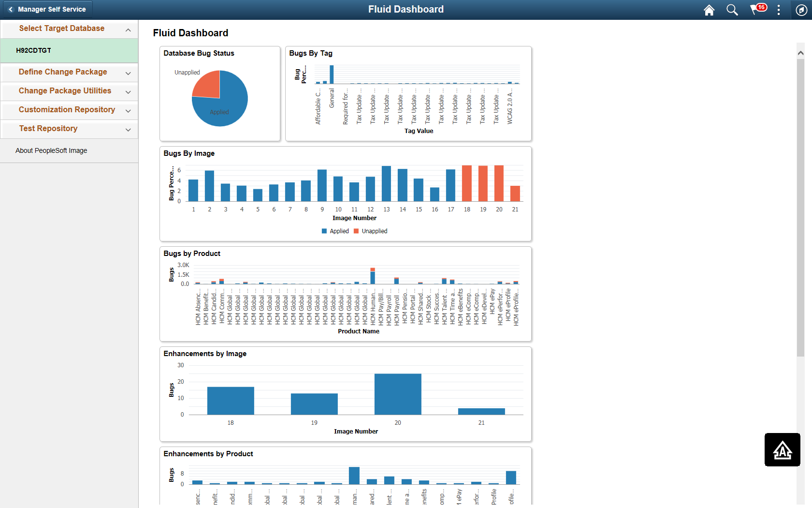Click the floating accessibility triangle icon
This screenshot has width=812, height=508.
tap(782, 450)
